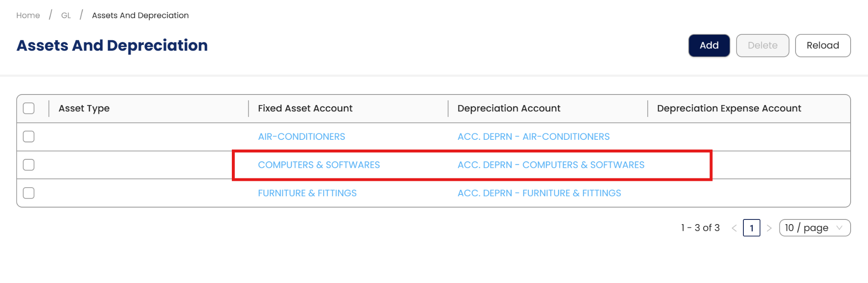Click the disabled Delete button
The height and width of the screenshot is (283, 868).
762,45
